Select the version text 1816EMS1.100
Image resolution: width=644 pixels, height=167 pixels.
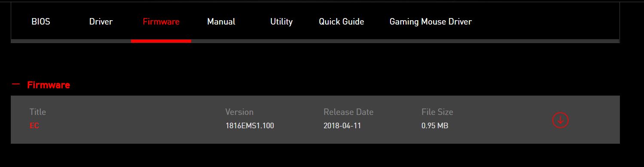coord(250,126)
